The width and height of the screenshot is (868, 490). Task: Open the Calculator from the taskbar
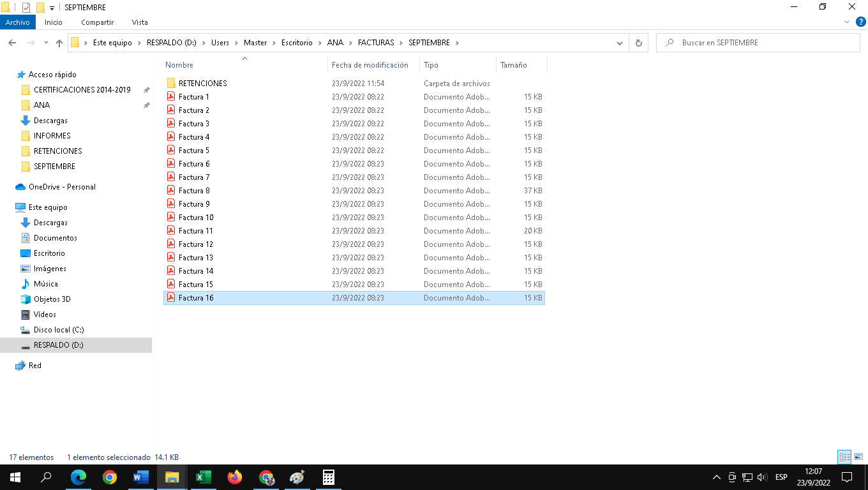(x=329, y=477)
